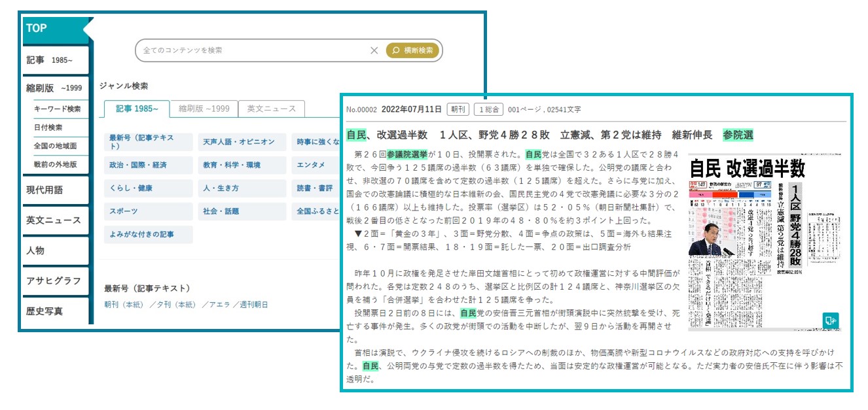Click the 1総合 badge in the article header
The image size is (868, 410).
tap(488, 109)
